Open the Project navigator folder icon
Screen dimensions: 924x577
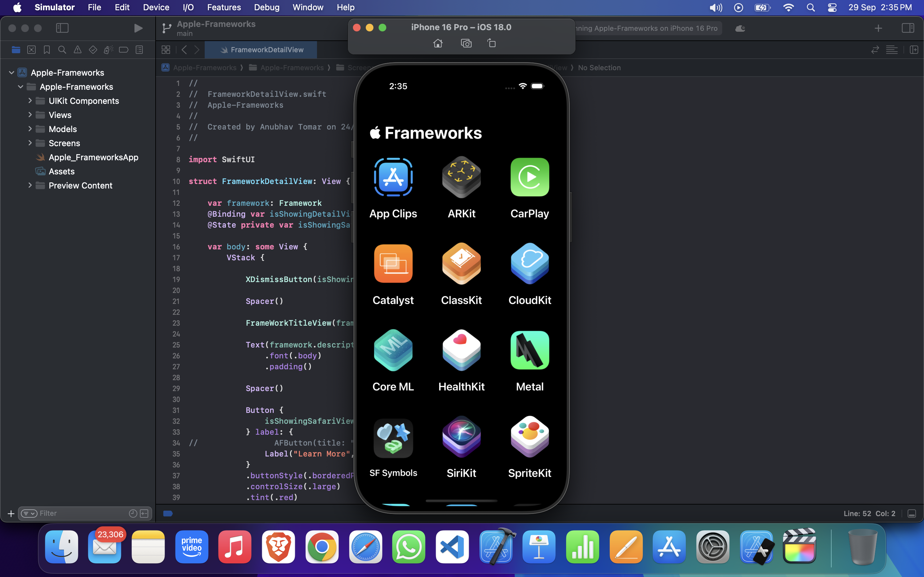(x=16, y=50)
